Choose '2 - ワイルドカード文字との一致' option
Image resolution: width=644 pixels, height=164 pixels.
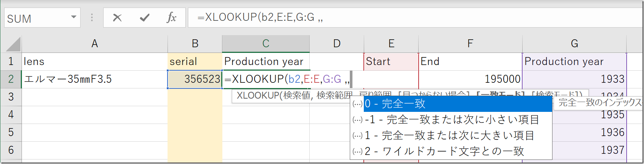click(451, 152)
